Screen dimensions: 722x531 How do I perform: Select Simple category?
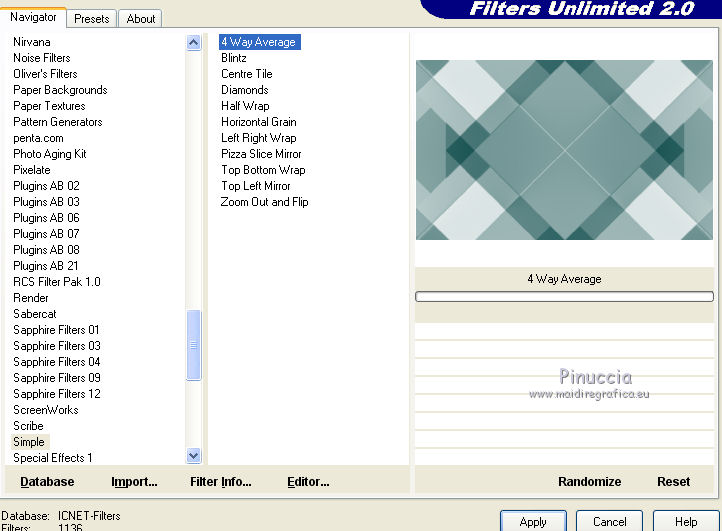(x=29, y=442)
